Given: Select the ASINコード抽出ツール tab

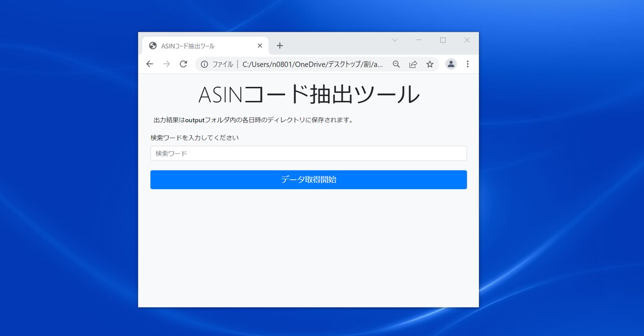Looking at the screenshot, I should pyautogui.click(x=205, y=46).
